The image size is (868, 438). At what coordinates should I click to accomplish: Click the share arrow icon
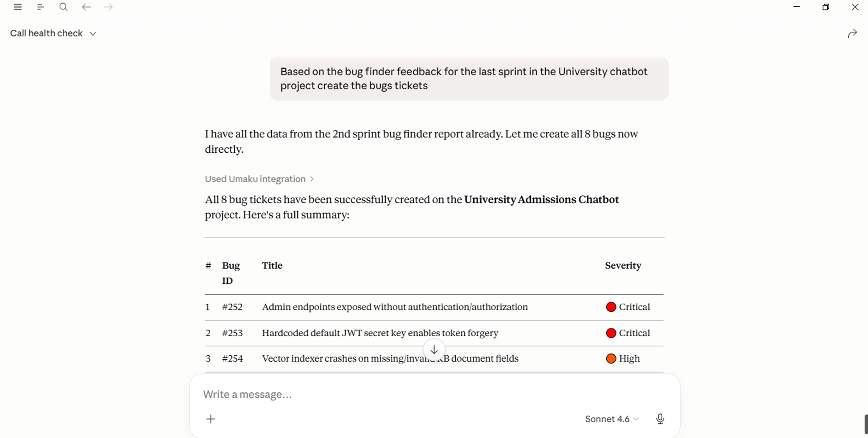point(852,33)
